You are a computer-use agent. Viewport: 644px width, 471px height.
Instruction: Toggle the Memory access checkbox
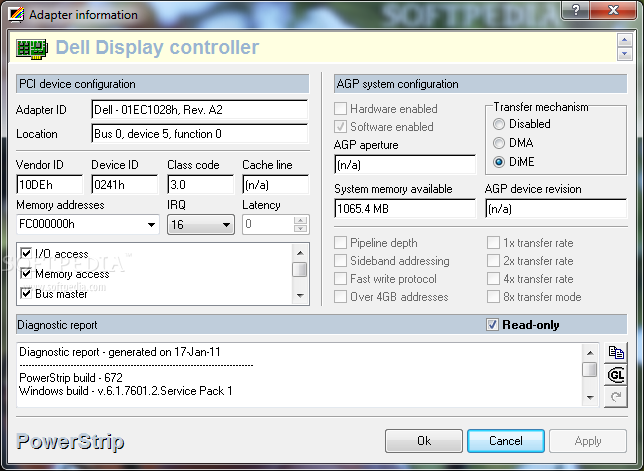tap(26, 273)
